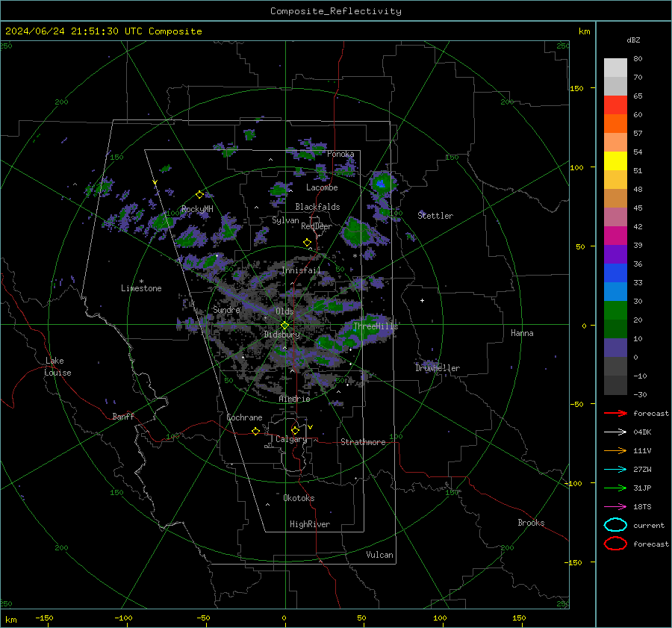This screenshot has width=672, height=628.
Task: Select the 20 dBZ green swatch
Action: tap(615, 310)
